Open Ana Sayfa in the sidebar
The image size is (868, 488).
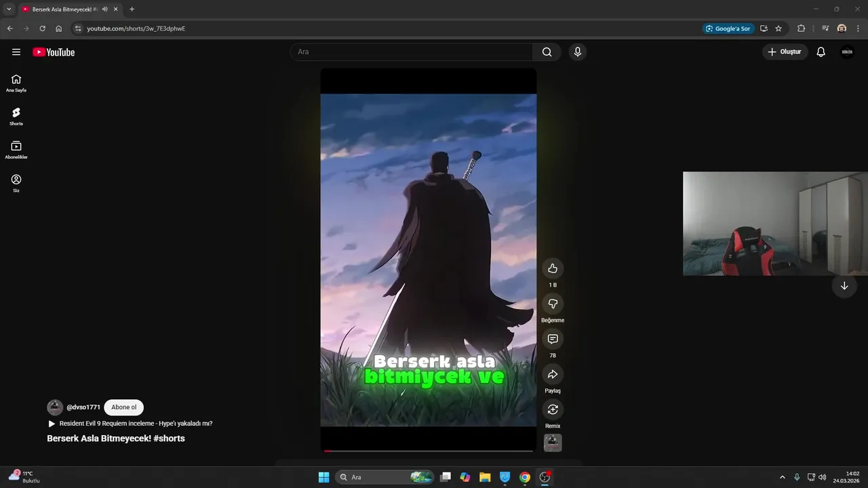coord(16,83)
